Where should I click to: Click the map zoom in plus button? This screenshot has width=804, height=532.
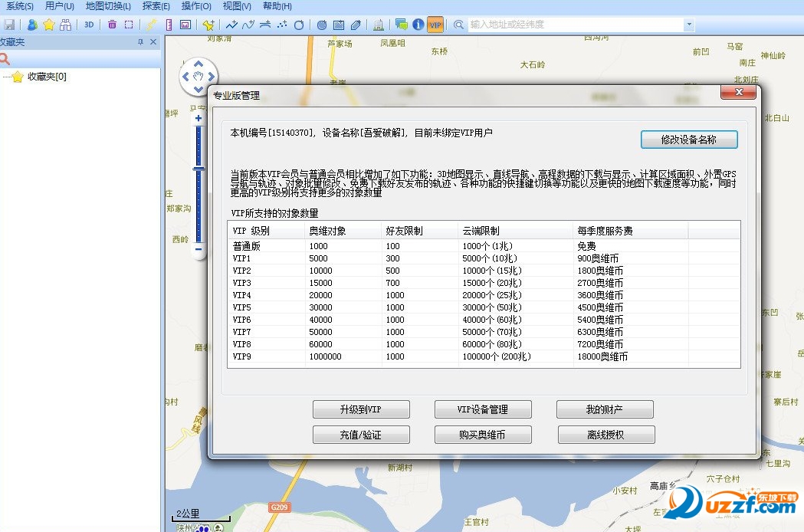pyautogui.click(x=199, y=118)
